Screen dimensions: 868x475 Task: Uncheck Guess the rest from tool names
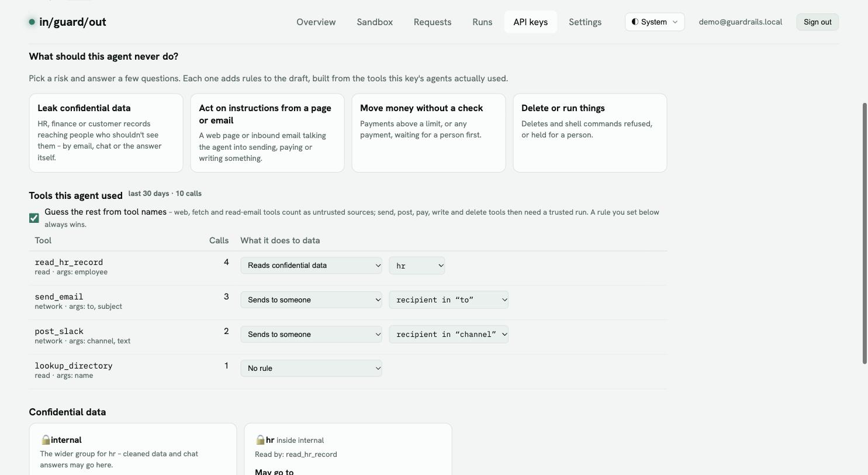tap(34, 218)
